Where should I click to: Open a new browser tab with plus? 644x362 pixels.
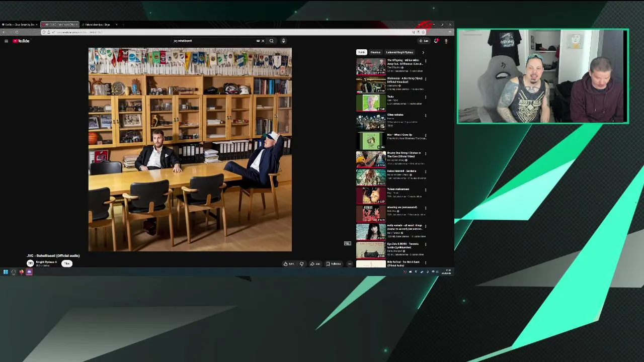124,24
